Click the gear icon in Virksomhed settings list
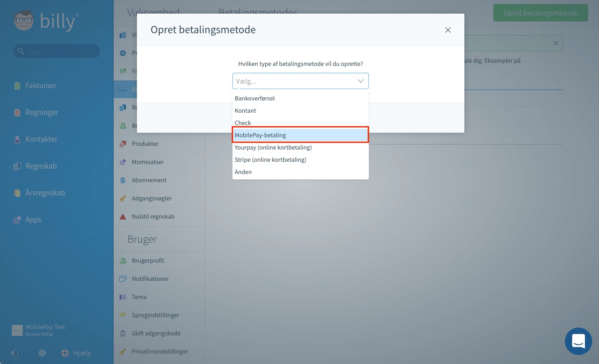The height and width of the screenshot is (364, 599). click(123, 53)
